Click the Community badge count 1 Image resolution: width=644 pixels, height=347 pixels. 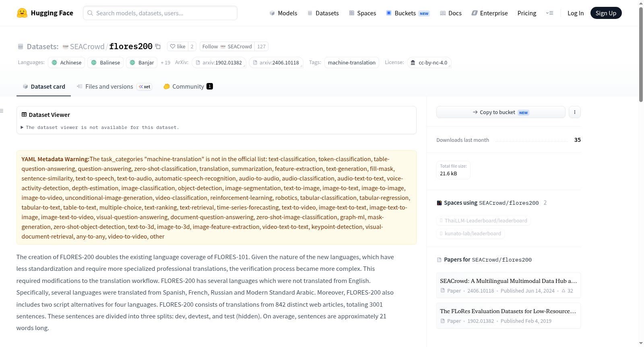click(210, 86)
